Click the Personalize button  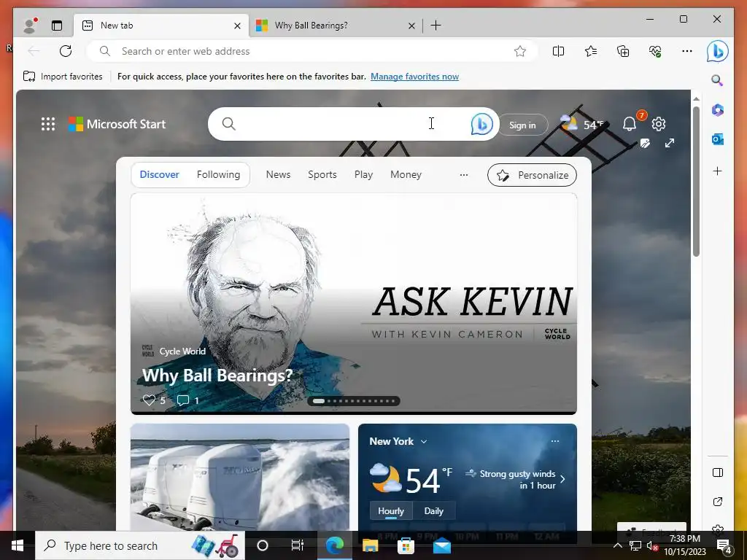click(x=532, y=175)
